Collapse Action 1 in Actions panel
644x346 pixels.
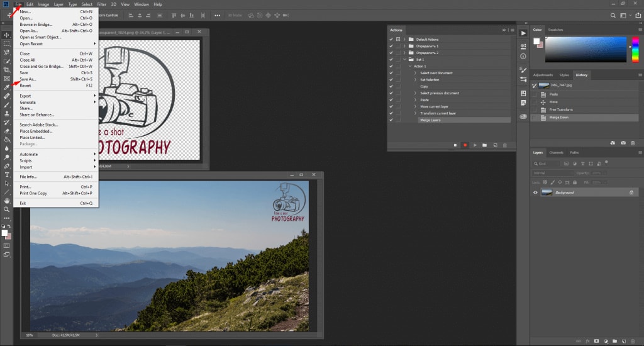pyautogui.click(x=410, y=66)
